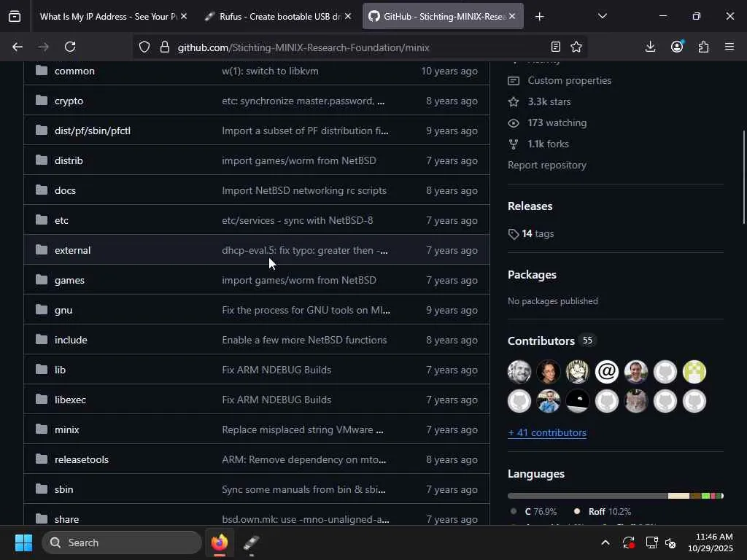This screenshot has width=747, height=560.
Task: Open the Releases section heading
Action: [x=530, y=206]
